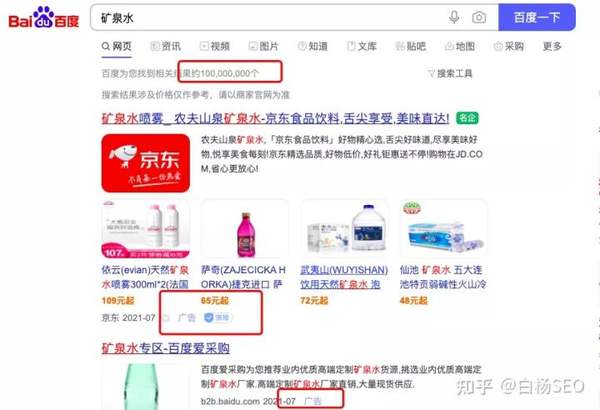Activate voice search microphone icon

click(x=454, y=17)
